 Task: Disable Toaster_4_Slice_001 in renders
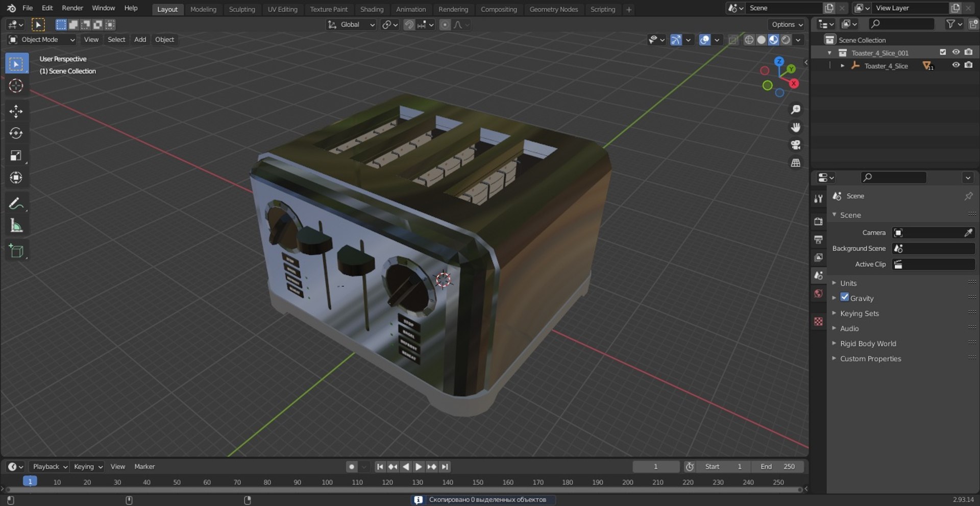pyautogui.click(x=968, y=52)
